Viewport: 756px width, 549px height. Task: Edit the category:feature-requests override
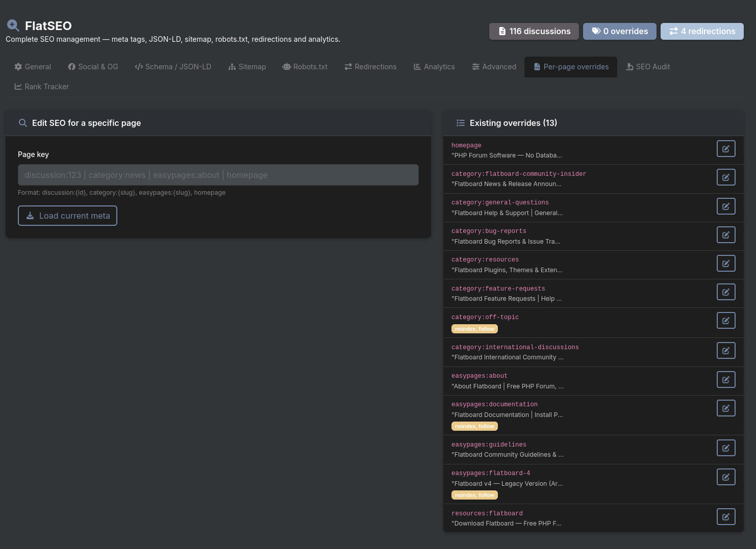[x=725, y=292]
